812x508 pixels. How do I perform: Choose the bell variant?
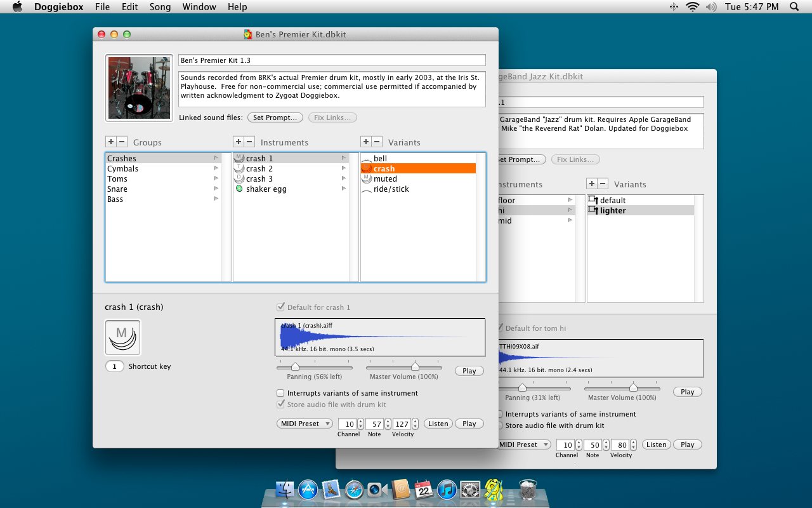coord(380,159)
